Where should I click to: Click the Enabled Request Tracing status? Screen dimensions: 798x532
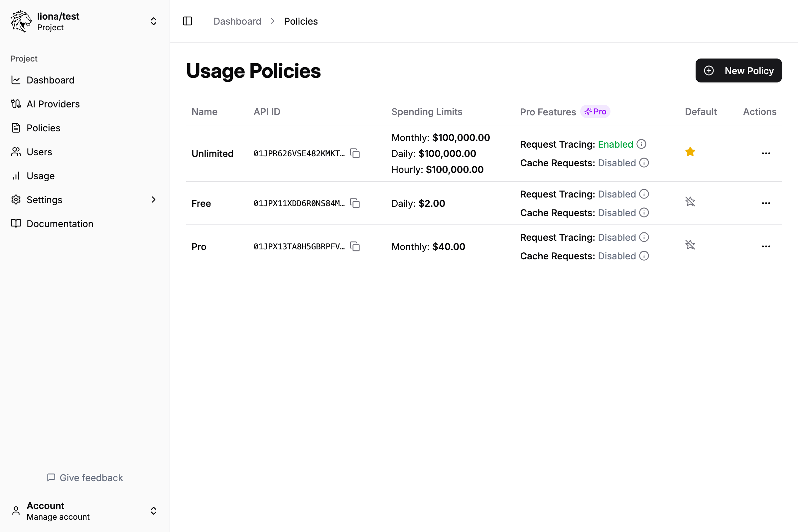(x=615, y=144)
